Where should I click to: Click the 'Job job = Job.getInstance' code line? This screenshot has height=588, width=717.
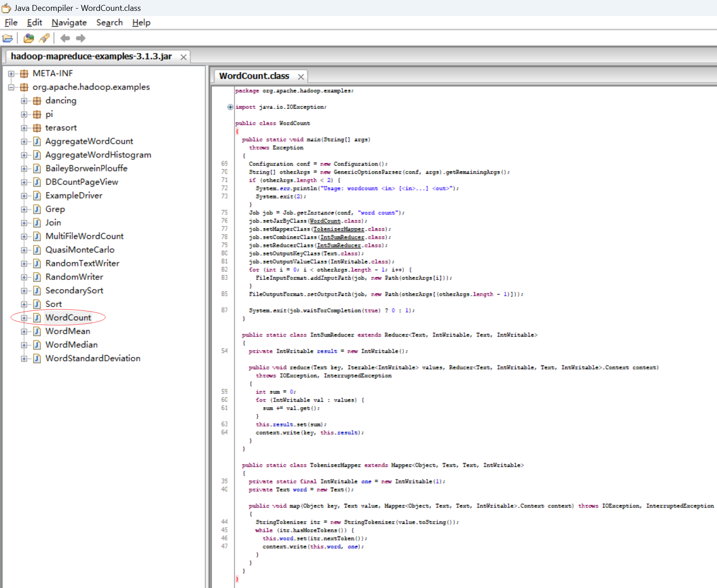[327, 213]
